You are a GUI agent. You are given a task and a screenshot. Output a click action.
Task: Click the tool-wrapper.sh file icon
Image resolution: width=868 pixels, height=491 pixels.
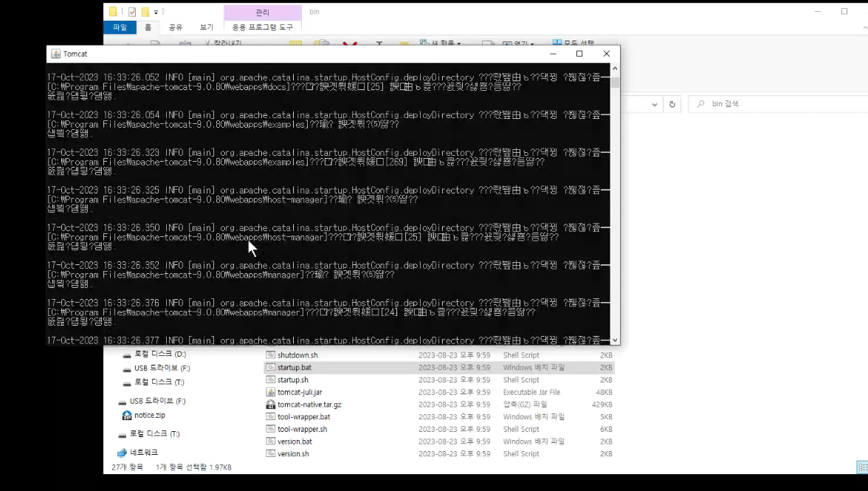point(271,429)
